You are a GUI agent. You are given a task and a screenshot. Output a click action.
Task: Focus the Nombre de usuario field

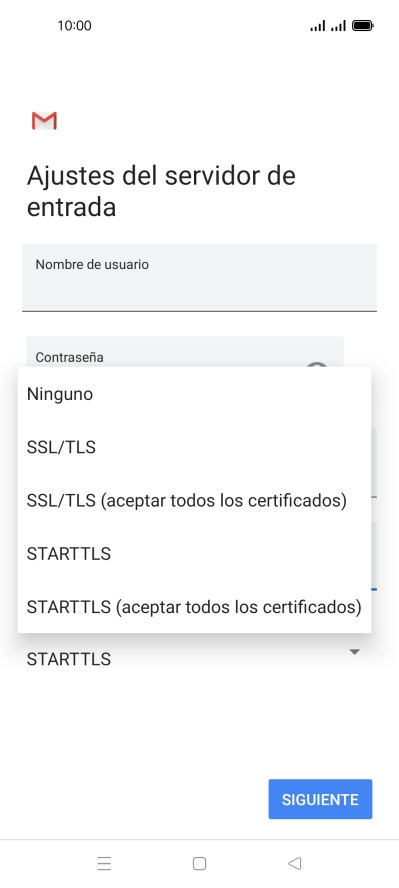pyautogui.click(x=199, y=278)
